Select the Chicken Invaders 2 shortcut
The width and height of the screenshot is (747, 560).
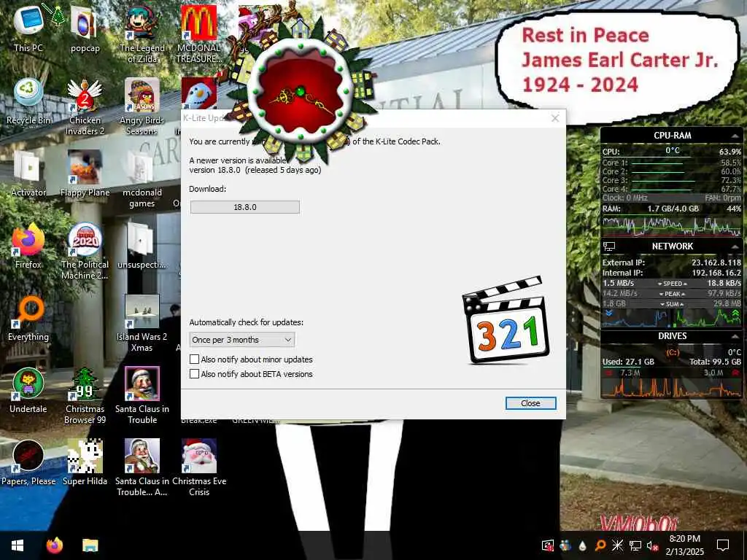point(85,106)
